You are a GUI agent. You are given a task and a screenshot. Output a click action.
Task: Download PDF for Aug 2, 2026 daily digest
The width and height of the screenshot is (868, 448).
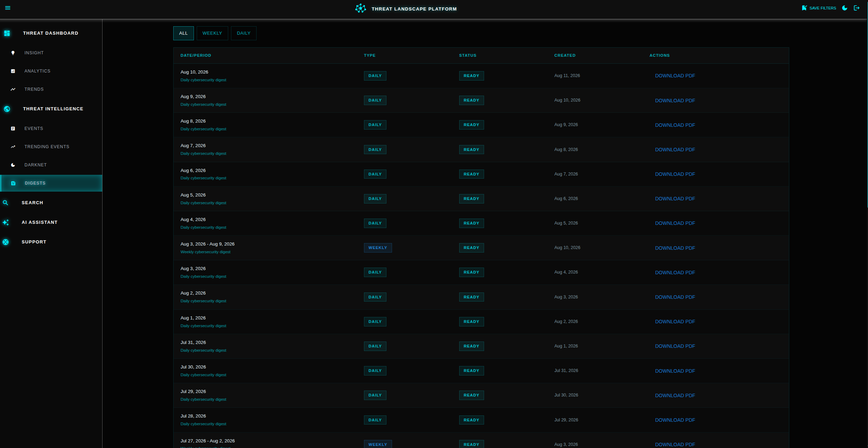click(675, 297)
